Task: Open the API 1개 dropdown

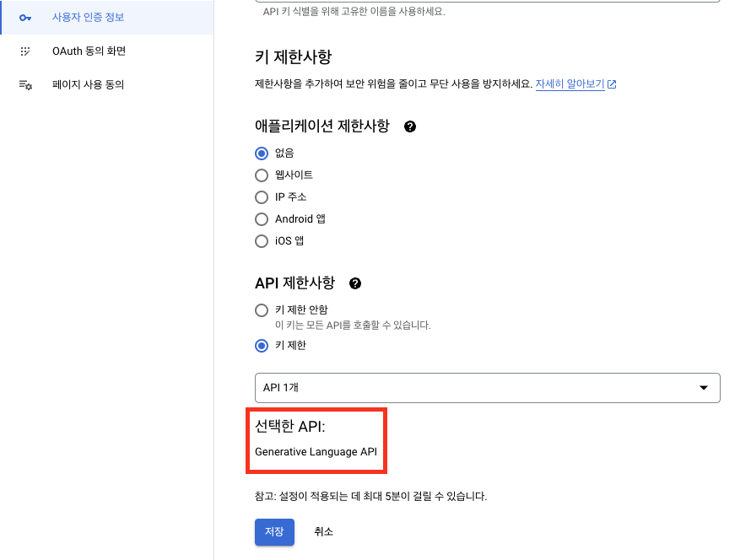Action: tap(488, 388)
